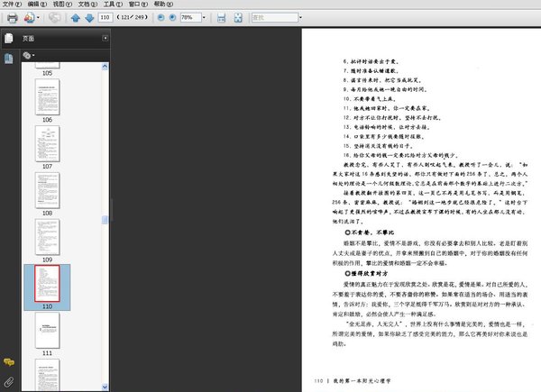Screen dimensions: 541x392
Task: Click the fit one full page icon
Action: [238, 18]
